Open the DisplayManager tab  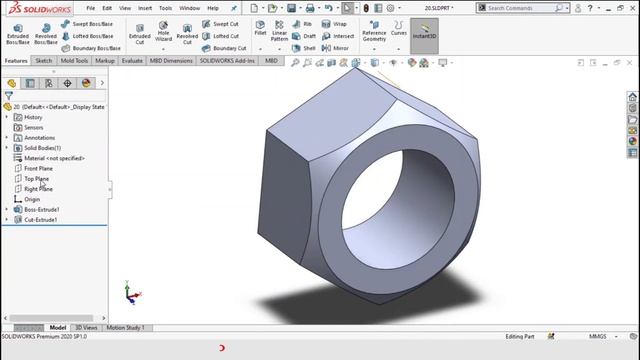[86, 83]
